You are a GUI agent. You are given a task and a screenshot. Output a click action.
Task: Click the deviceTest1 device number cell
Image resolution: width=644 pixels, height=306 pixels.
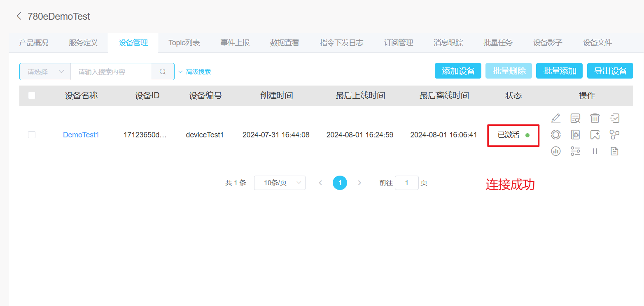[205, 135]
